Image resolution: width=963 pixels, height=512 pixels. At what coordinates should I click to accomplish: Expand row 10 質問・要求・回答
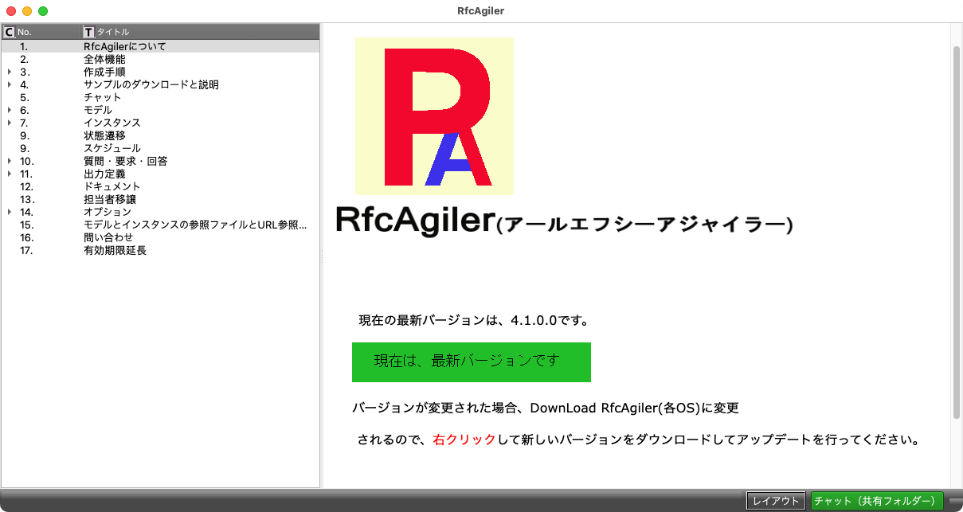tap(9, 161)
